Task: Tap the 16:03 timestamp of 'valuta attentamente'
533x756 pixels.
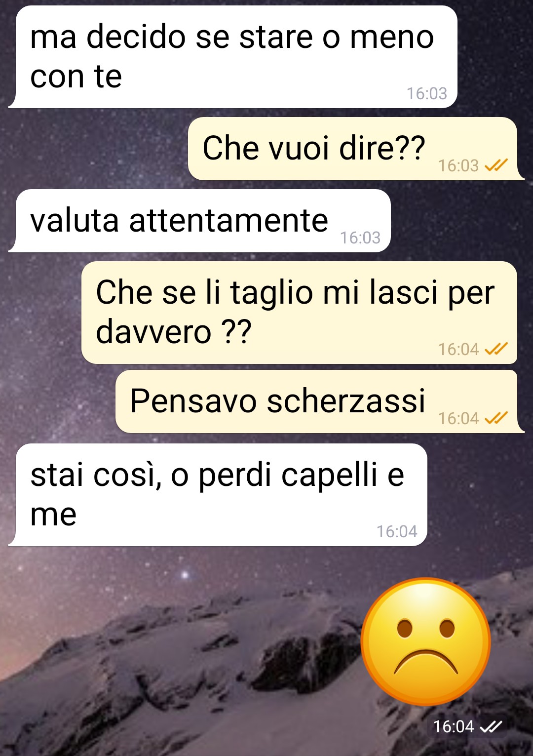Action: 360,238
